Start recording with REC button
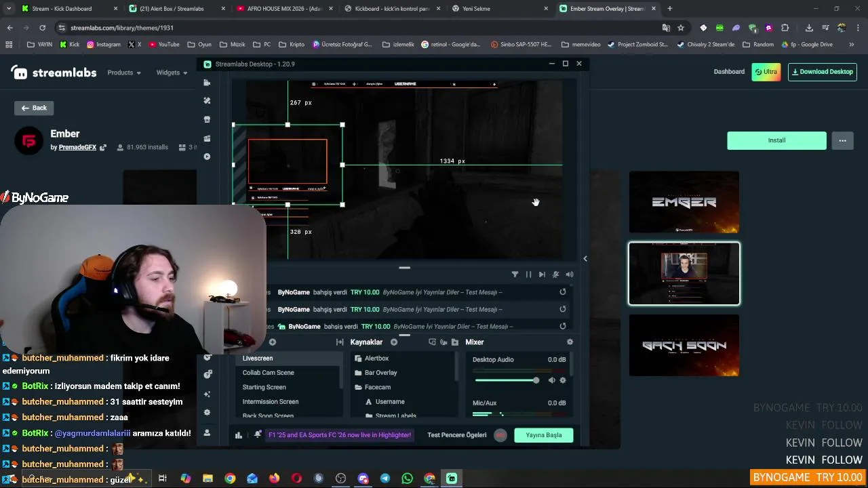868x488 pixels. click(500, 435)
